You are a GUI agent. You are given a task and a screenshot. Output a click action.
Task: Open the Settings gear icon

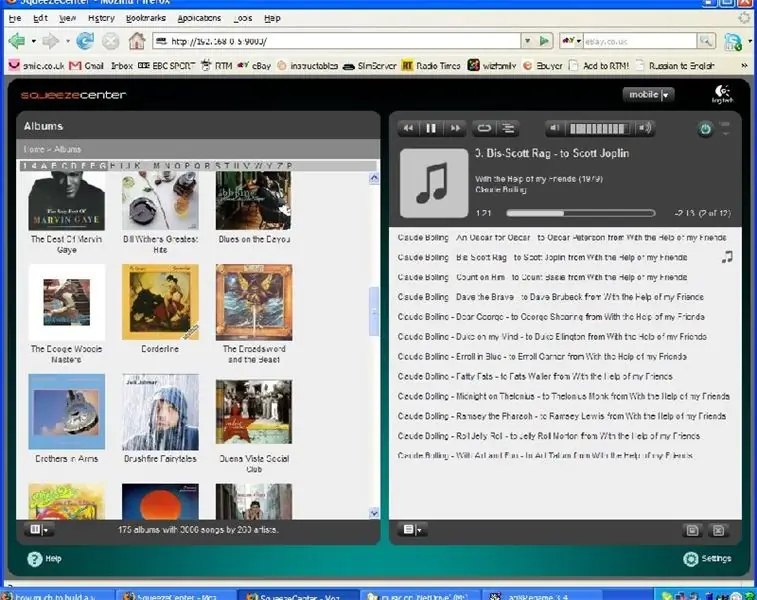(x=690, y=559)
